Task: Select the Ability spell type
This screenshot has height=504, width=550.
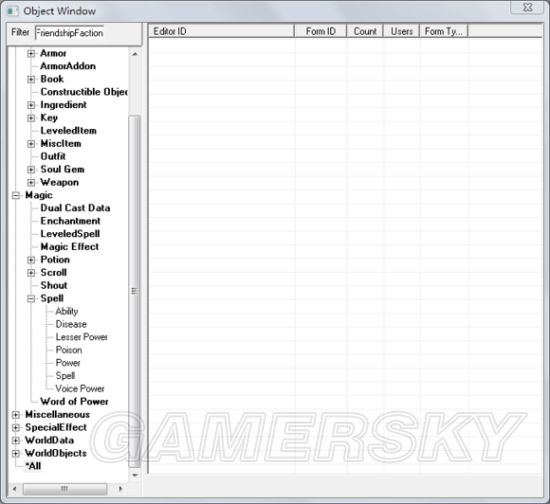Action: (x=67, y=311)
